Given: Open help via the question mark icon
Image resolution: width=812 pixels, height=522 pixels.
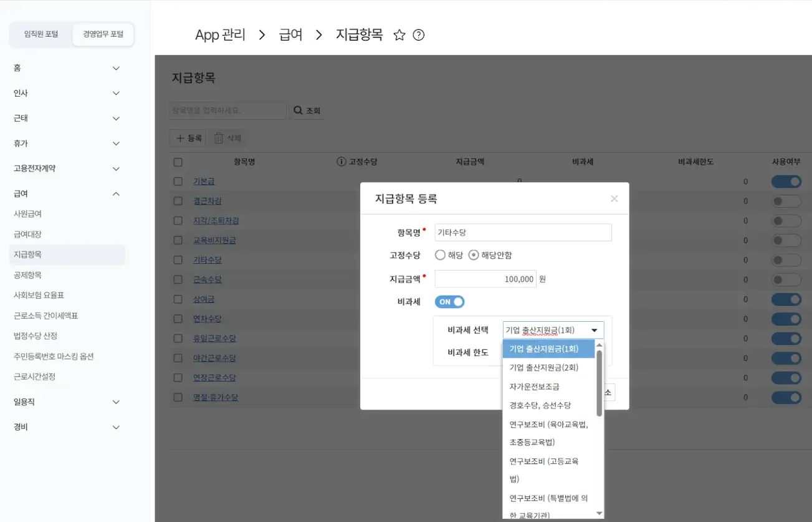Looking at the screenshot, I should tap(418, 36).
